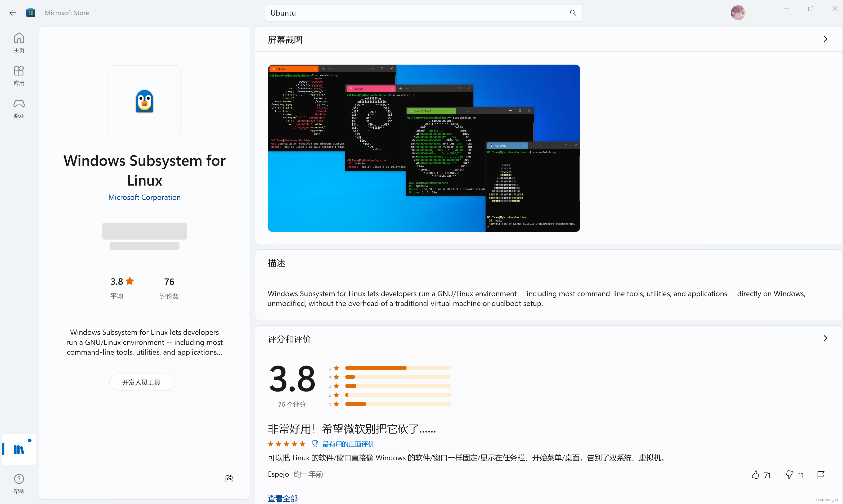
Task: Click the 描述 section heading
Action: (x=276, y=263)
